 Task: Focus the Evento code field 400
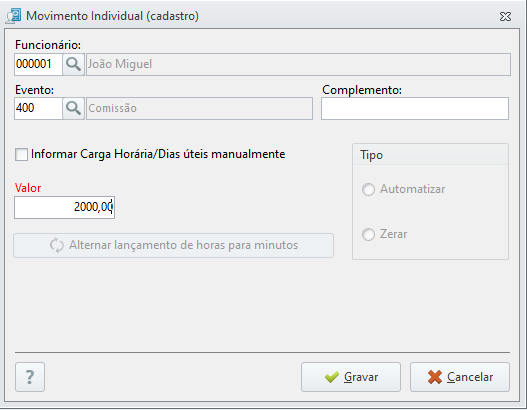click(x=38, y=108)
